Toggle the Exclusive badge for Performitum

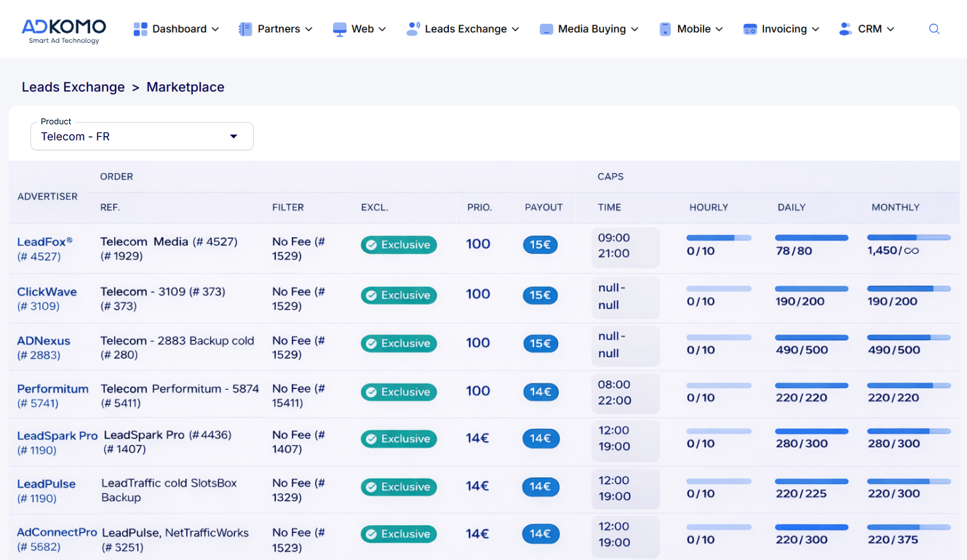(x=399, y=392)
